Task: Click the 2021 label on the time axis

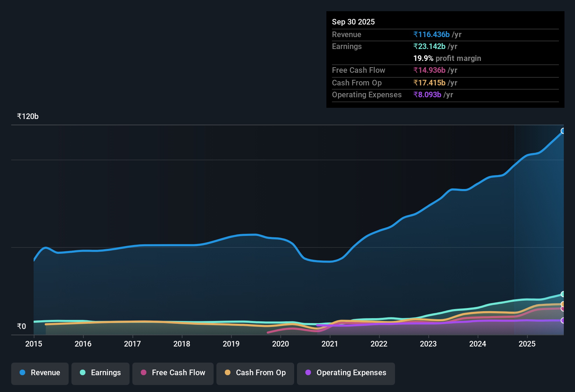Action: [330, 344]
